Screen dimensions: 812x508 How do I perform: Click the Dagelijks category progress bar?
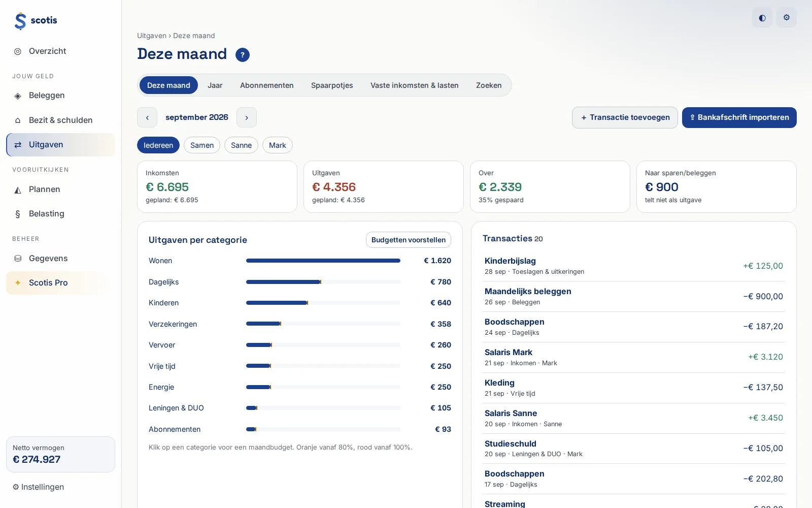click(x=323, y=282)
